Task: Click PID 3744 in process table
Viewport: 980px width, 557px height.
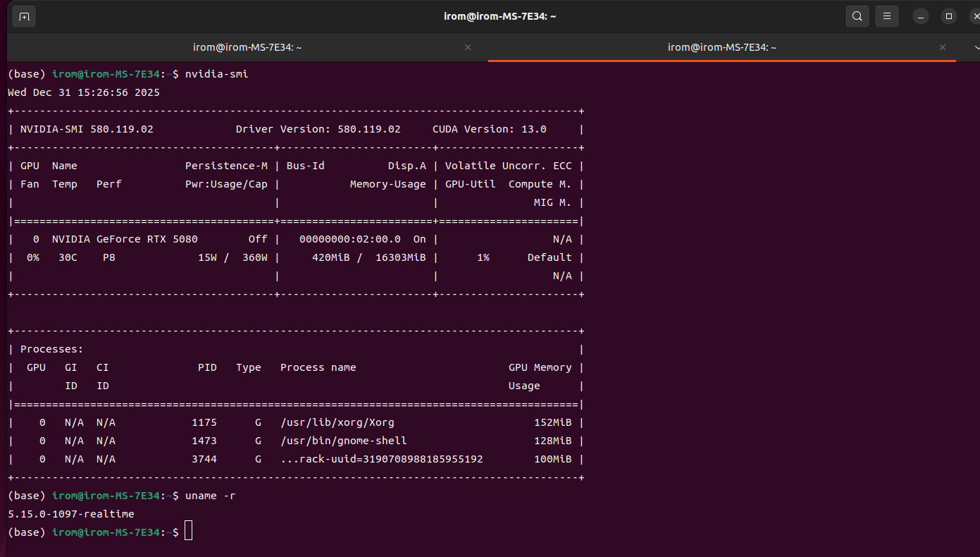Action: (204, 459)
